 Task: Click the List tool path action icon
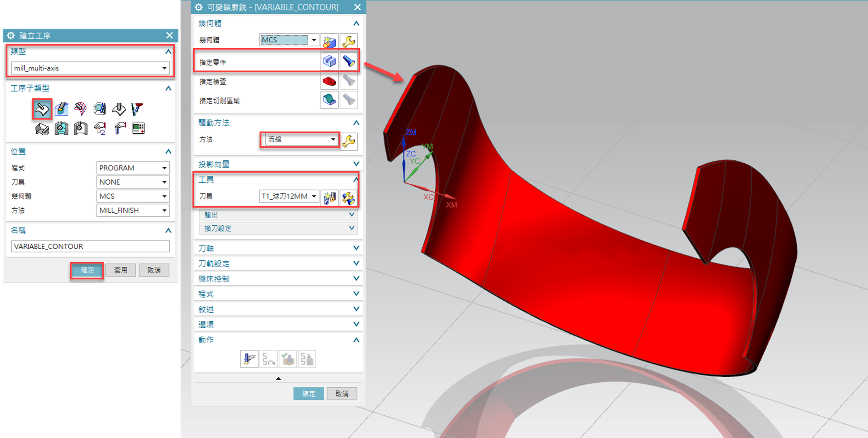[x=307, y=359]
